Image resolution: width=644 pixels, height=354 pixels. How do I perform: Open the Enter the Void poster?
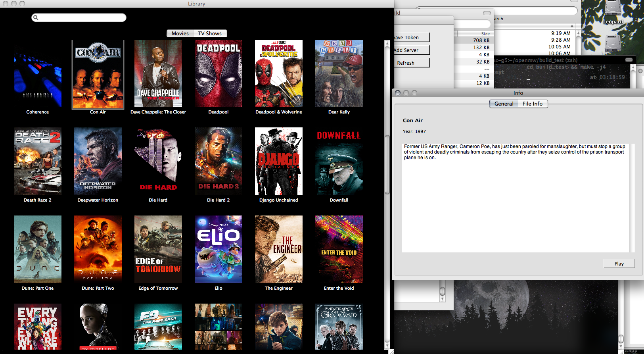point(339,249)
